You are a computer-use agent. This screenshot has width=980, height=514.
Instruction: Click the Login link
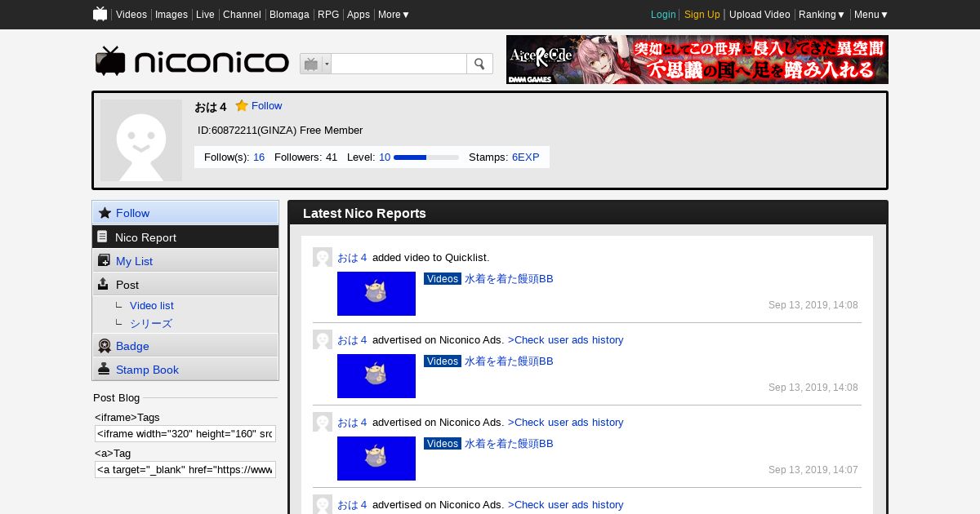pos(663,15)
